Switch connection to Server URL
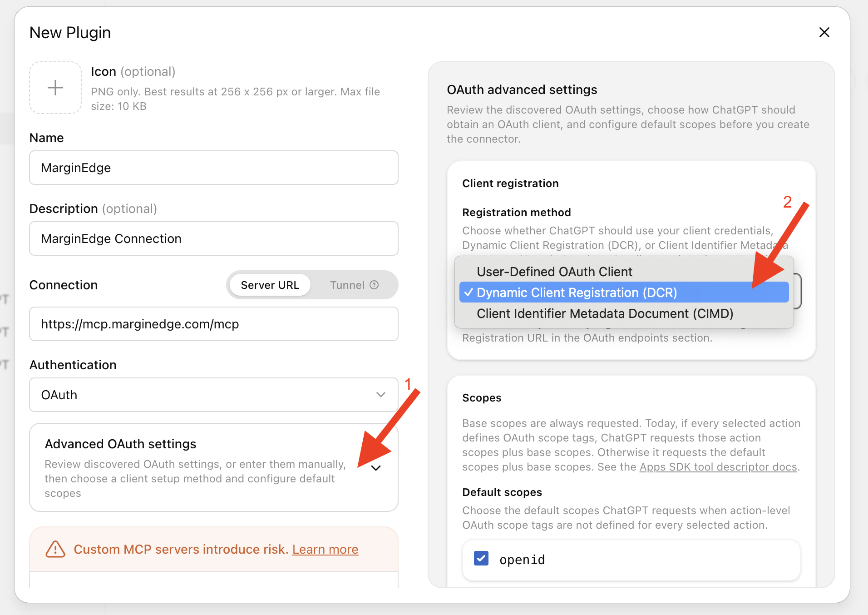Screen dimensions: 868x615 click(270, 285)
